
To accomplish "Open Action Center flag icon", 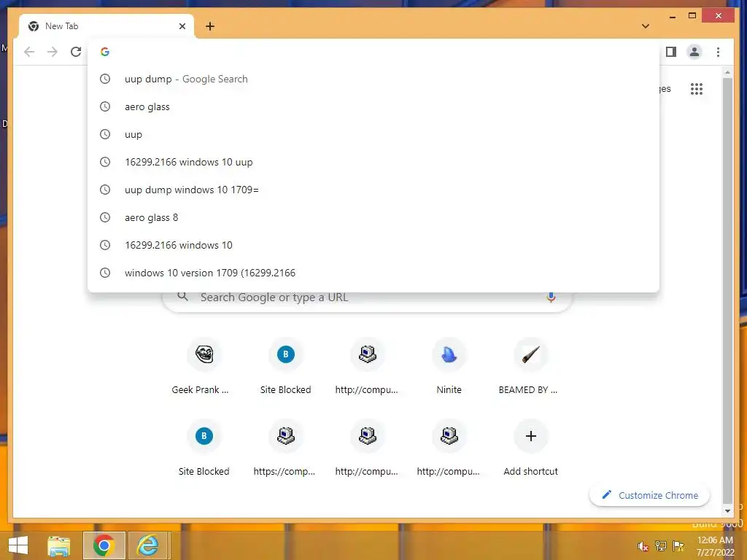I will click(x=678, y=546).
